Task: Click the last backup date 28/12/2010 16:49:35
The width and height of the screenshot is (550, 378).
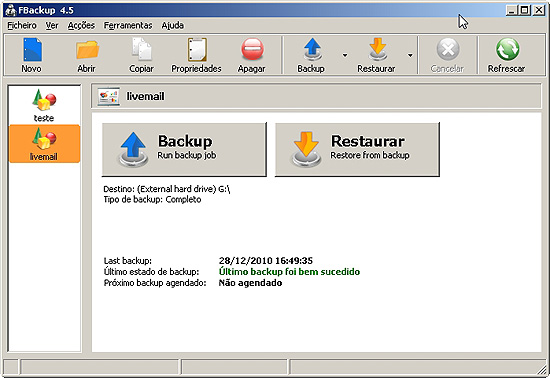Action: pos(266,261)
